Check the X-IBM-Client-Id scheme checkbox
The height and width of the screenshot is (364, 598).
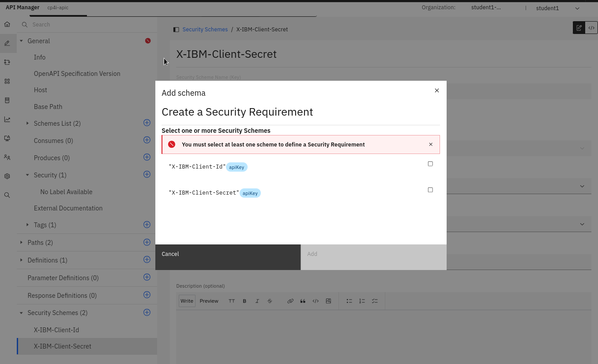coord(430,164)
